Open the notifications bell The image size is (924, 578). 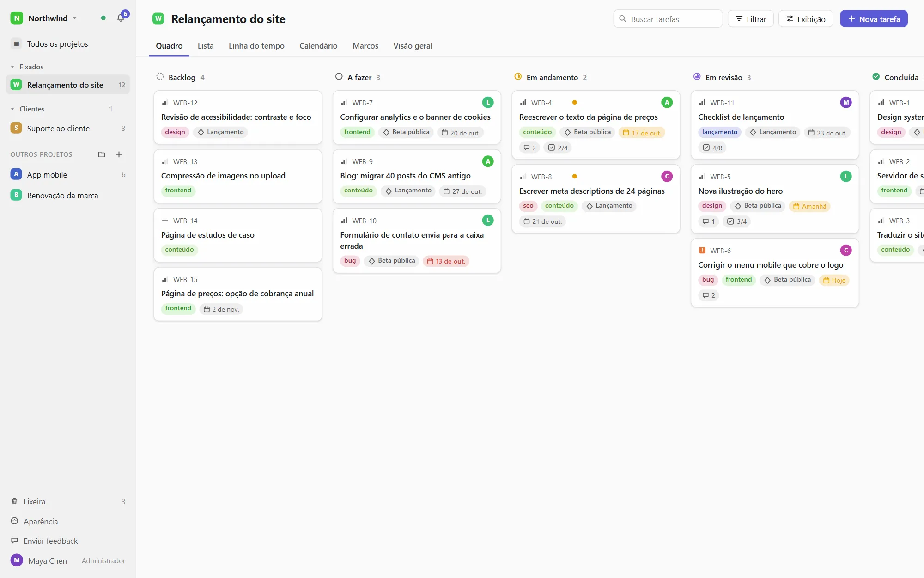point(121,18)
